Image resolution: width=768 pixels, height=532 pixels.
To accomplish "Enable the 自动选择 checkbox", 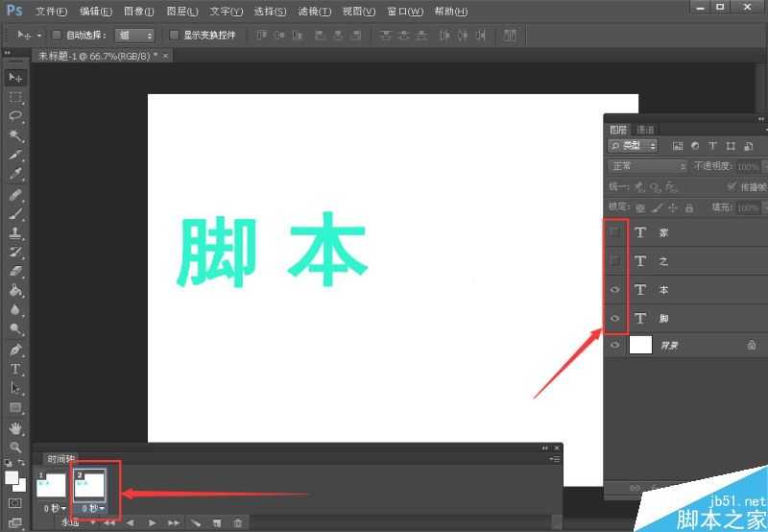I will 57,35.
